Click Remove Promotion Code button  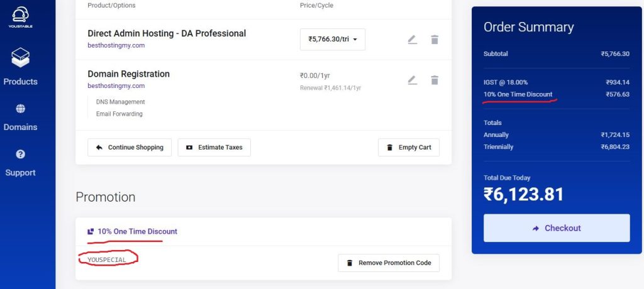pos(389,263)
